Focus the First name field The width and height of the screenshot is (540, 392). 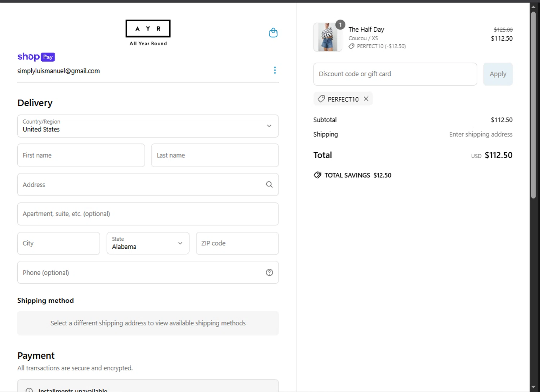tap(81, 156)
